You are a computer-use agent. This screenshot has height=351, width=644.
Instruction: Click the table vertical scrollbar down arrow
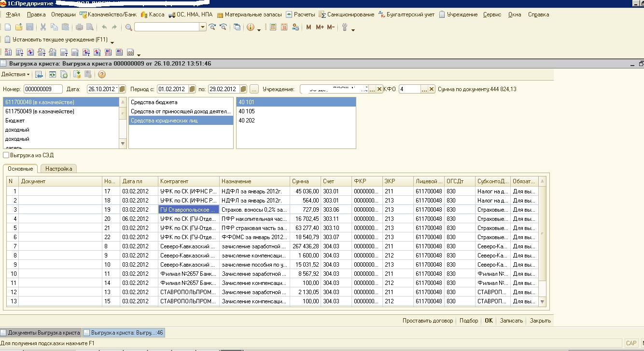542,302
